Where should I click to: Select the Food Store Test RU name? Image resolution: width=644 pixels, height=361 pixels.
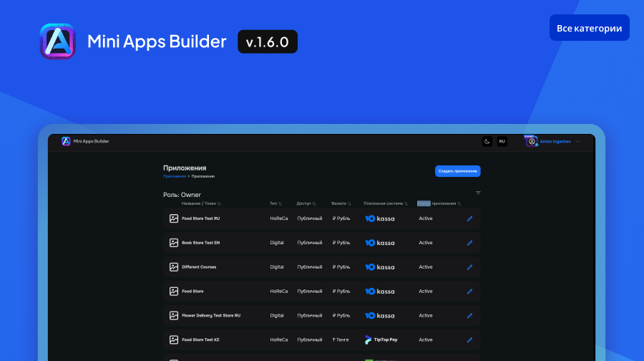201,218
